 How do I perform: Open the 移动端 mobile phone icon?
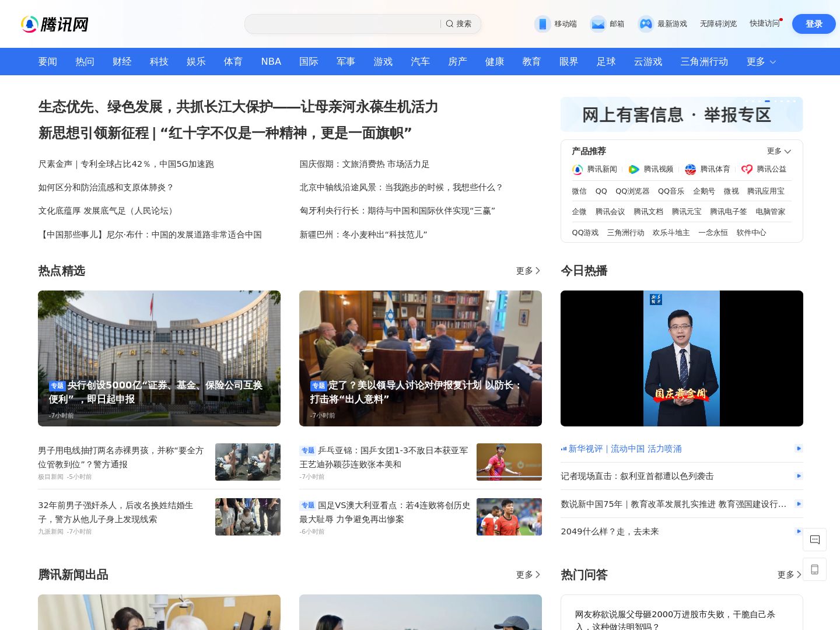[x=542, y=24]
